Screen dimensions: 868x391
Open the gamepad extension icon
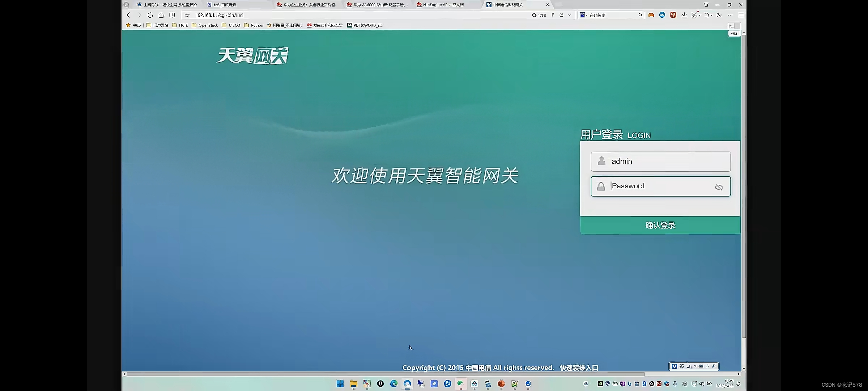[651, 15]
